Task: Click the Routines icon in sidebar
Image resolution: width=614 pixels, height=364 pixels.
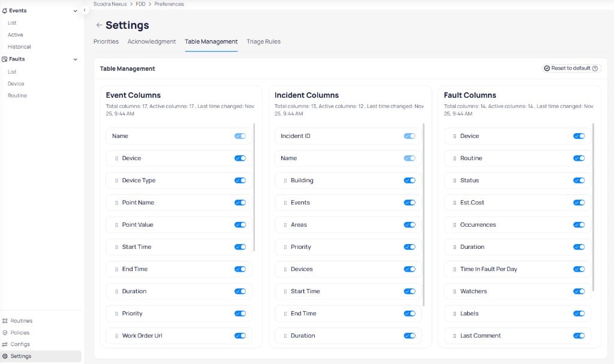Action: 5,321
